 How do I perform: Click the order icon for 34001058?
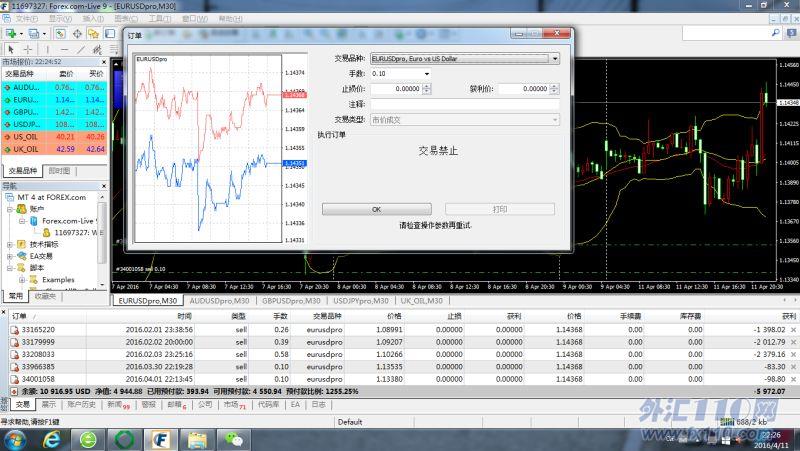15,379
